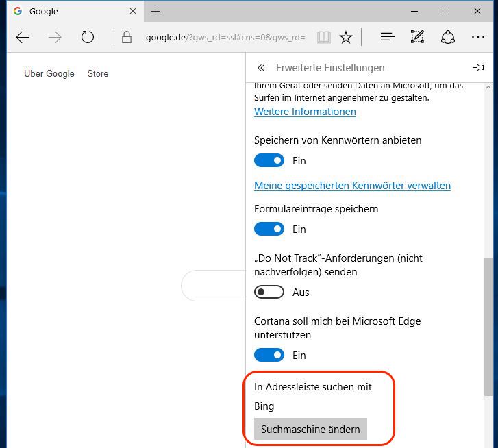
Task: Click the Erweiterte Einstellungen heading
Action: [x=330, y=68]
